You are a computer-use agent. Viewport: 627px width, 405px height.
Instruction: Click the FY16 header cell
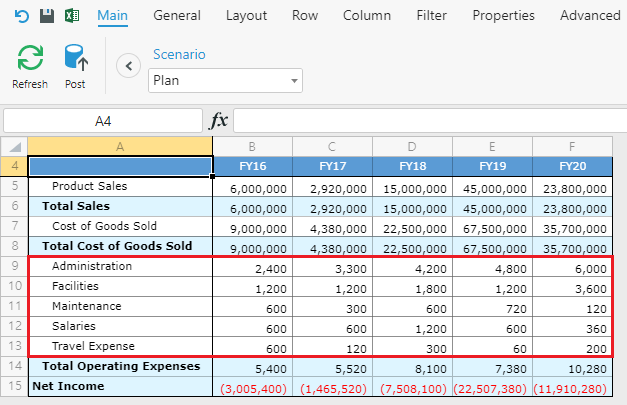pos(252,166)
